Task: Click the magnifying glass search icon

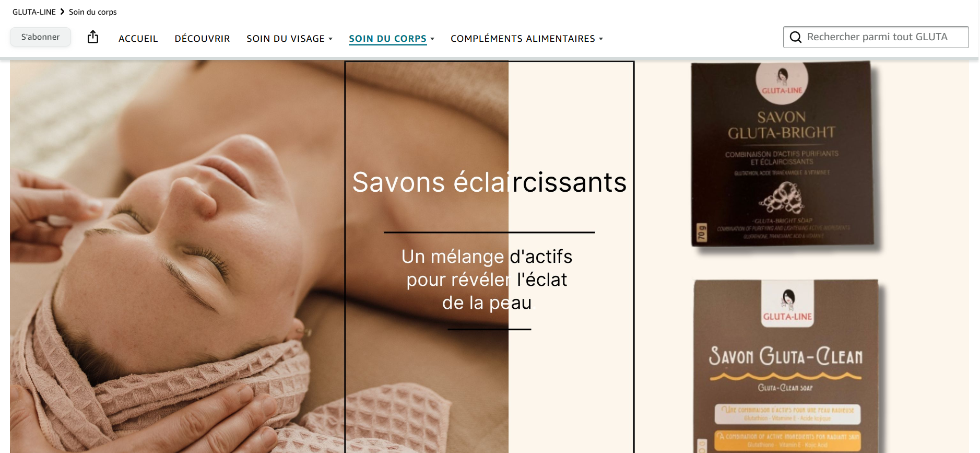Action: point(795,37)
